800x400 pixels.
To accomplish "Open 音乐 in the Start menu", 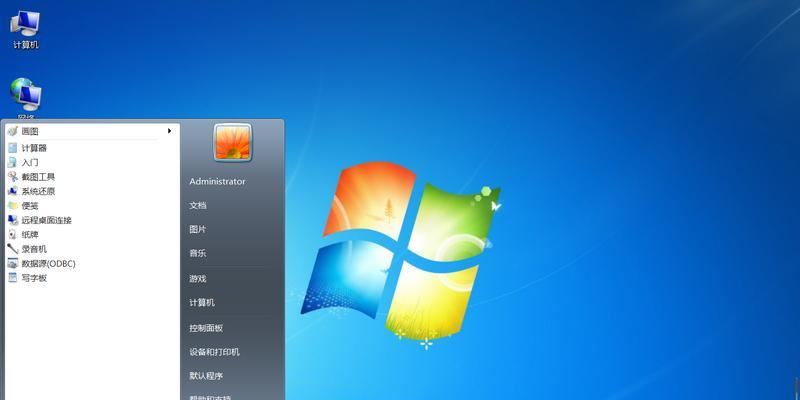I will (198, 253).
